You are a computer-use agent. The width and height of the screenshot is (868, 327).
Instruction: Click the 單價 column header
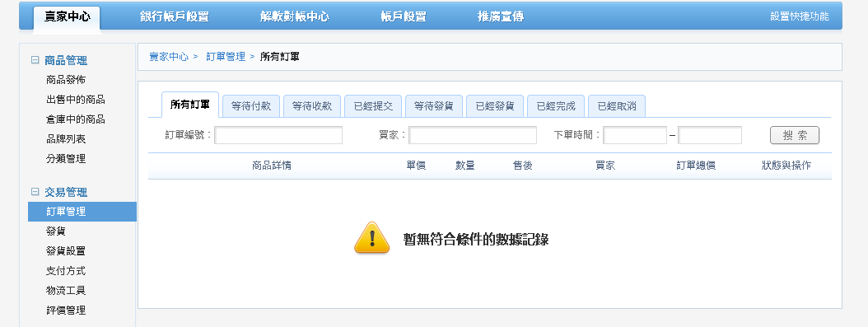pos(416,166)
